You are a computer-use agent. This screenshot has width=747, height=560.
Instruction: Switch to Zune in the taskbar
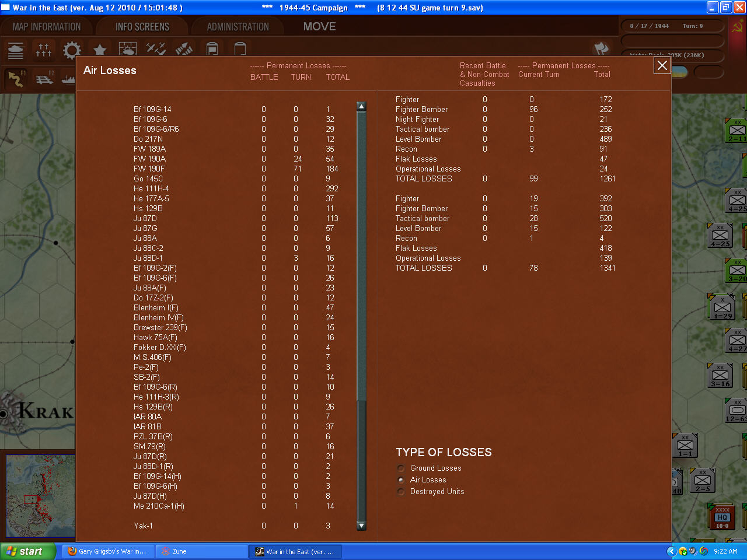click(202, 551)
